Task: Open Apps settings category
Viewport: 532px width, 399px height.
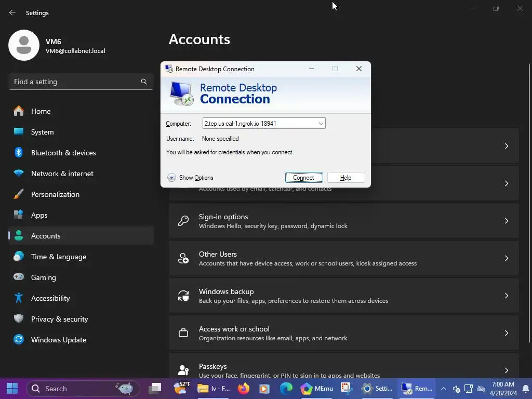Action: point(81,215)
